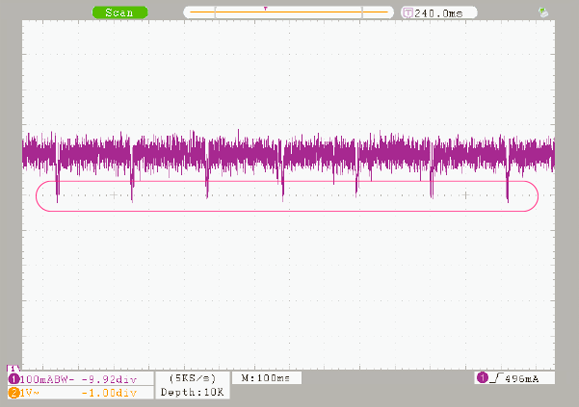
Task: Click the M:100ms timebase readout
Action: pyautogui.click(x=266, y=378)
